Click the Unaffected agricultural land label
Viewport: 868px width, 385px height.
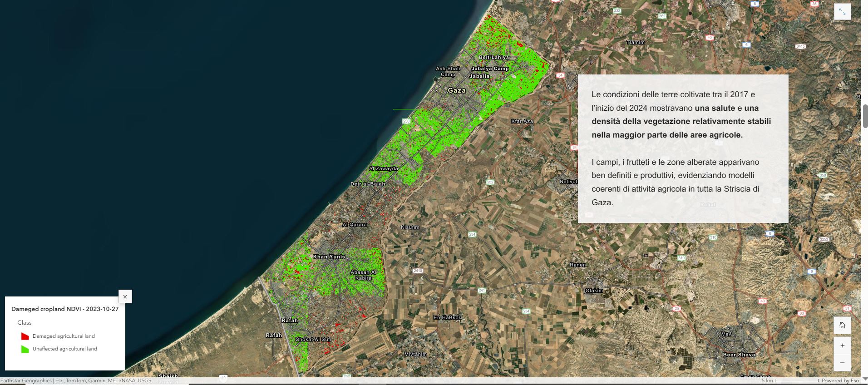65,349
